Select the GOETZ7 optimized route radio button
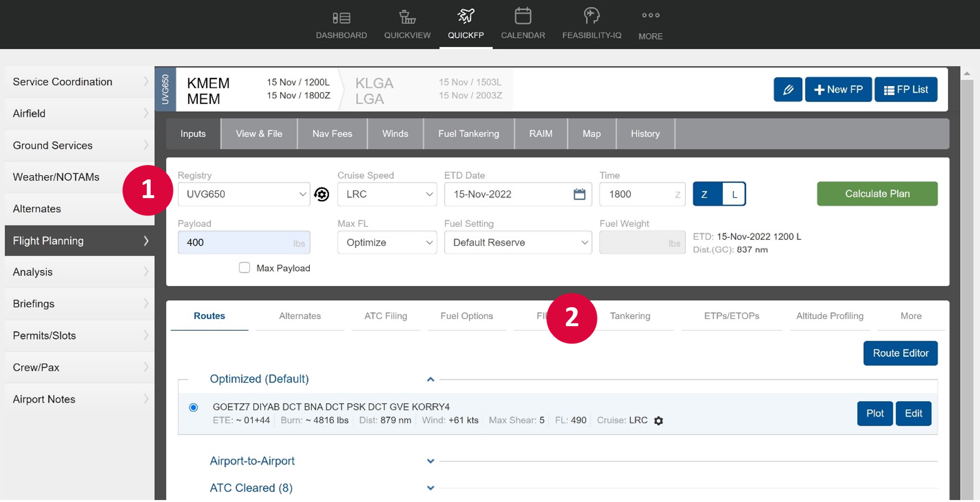Screen dimensions: 980x502 193,407
